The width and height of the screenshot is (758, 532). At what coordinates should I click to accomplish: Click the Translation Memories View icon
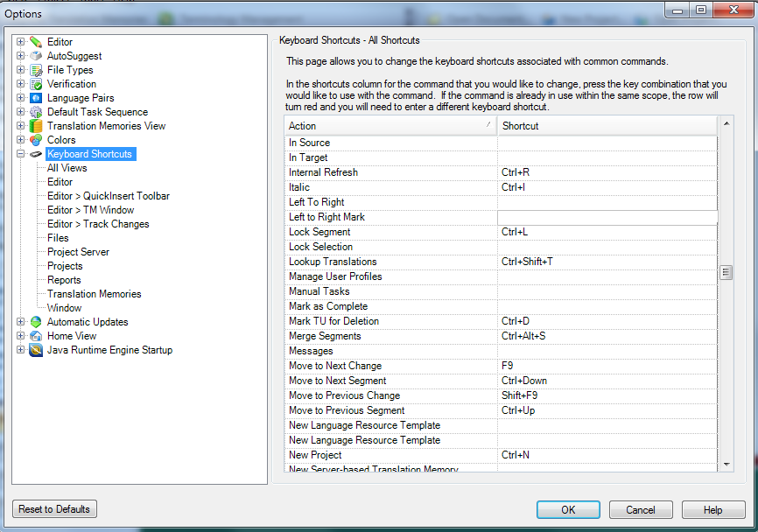(x=36, y=126)
